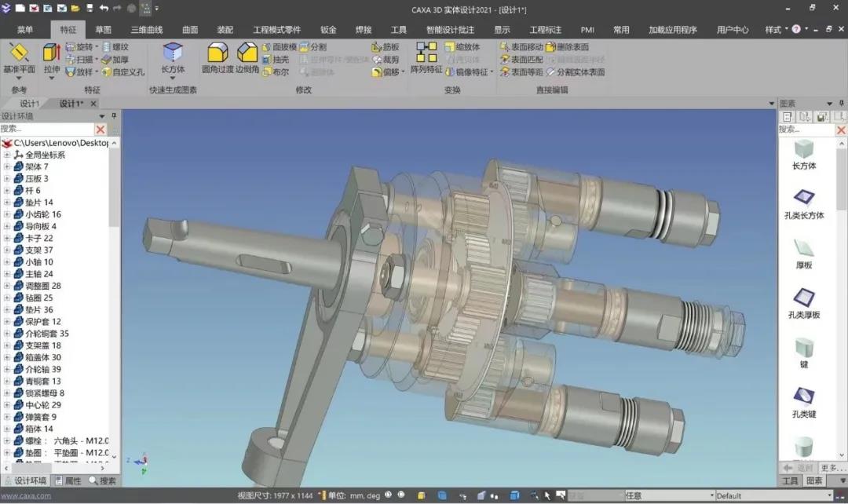The image size is (848, 504).
Task: Click the 表面等距 offset face tool
Action: point(521,71)
